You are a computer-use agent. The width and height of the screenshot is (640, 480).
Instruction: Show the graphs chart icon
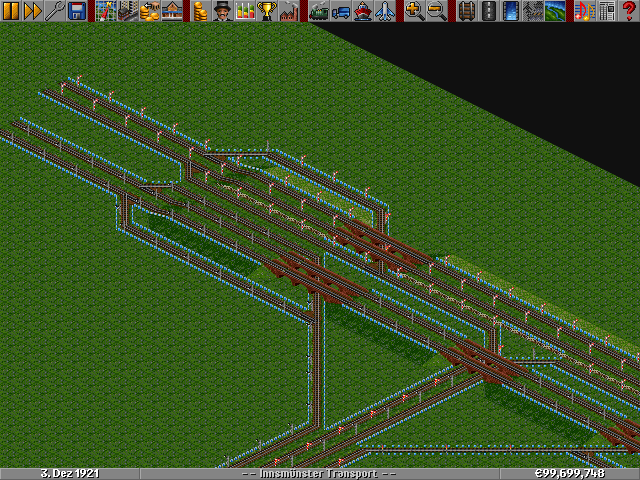(244, 11)
